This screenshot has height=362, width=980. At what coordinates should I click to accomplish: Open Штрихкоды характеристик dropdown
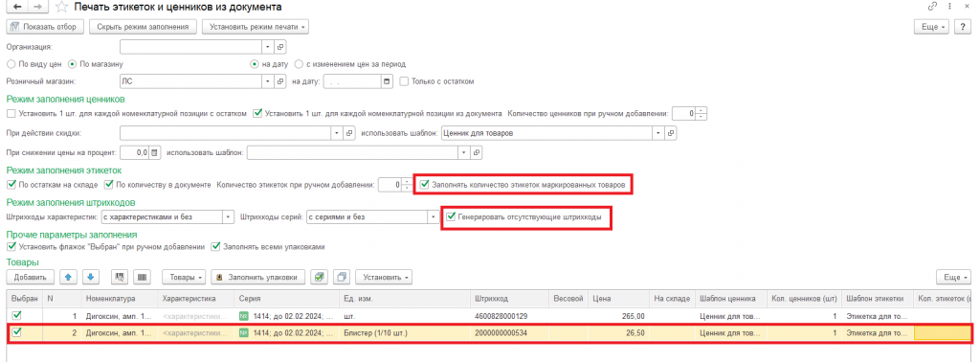[x=228, y=217]
